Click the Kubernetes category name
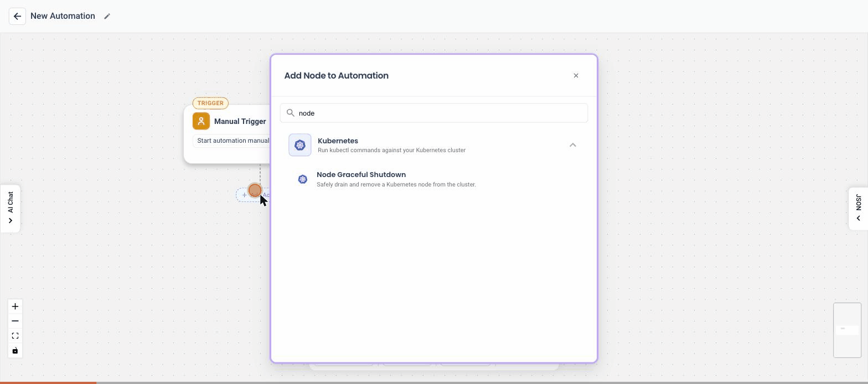Screen dimensions: 868x384 pos(338,141)
